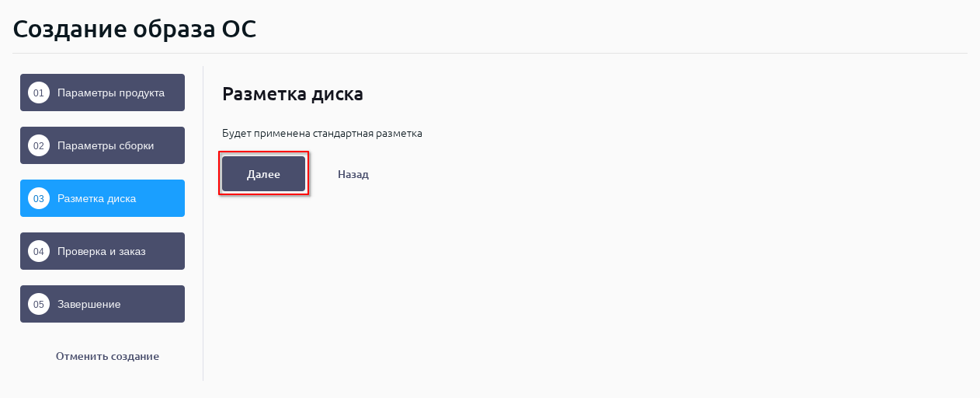Click the "Будет применена стандартная разметка" text

click(x=322, y=133)
